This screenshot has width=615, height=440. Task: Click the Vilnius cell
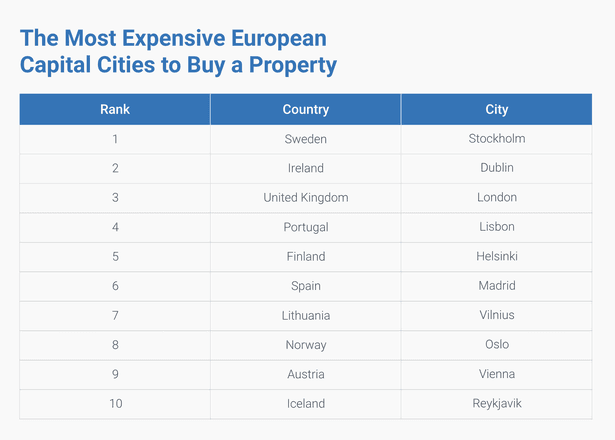[496, 315]
